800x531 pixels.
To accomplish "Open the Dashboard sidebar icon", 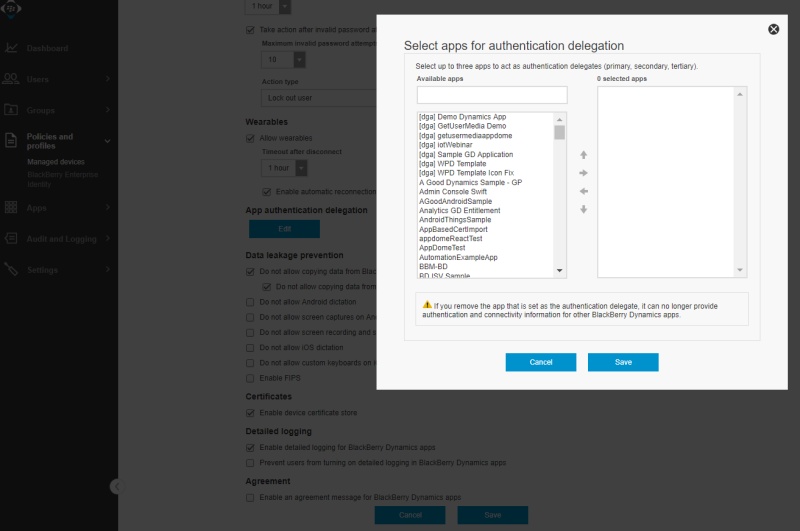I will [11, 48].
